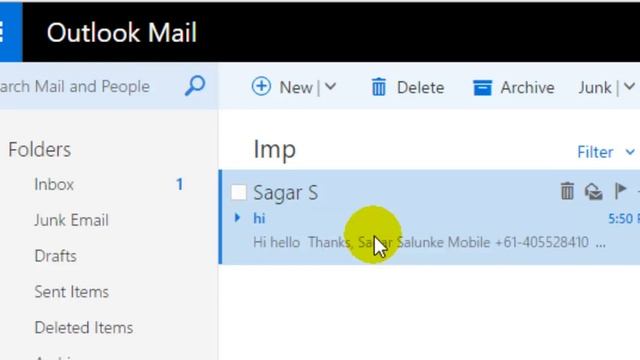Open the Filter dropdown
The height and width of the screenshot is (360, 640).
pyautogui.click(x=606, y=152)
